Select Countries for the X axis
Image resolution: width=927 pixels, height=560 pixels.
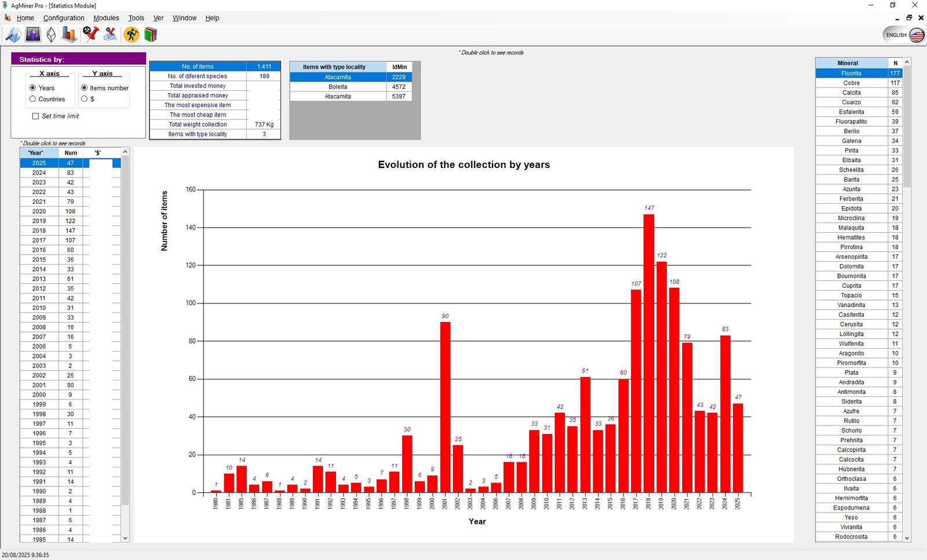pyautogui.click(x=47, y=99)
